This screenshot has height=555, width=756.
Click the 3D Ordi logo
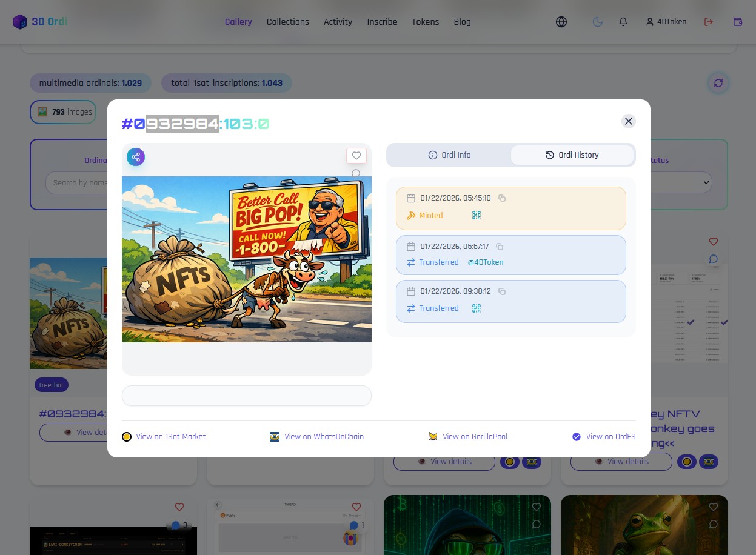40,22
